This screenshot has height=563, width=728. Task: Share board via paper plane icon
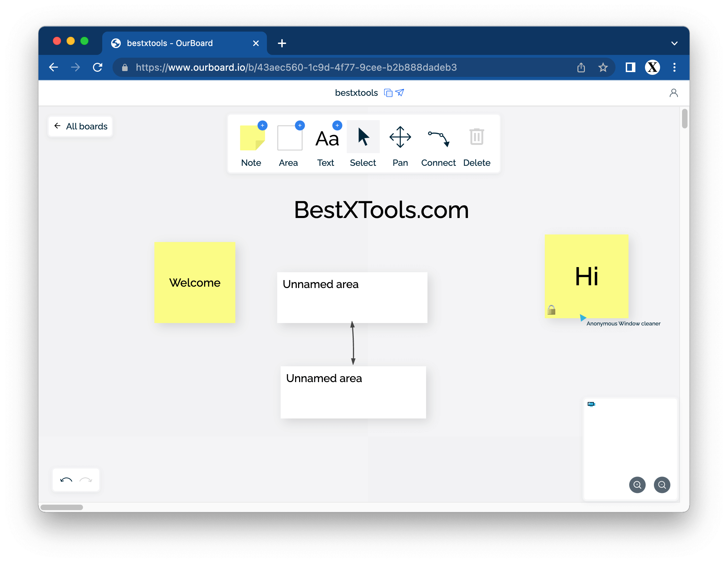400,93
